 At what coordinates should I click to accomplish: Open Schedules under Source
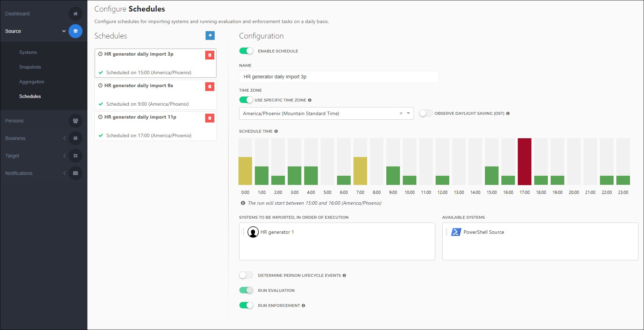[30, 96]
